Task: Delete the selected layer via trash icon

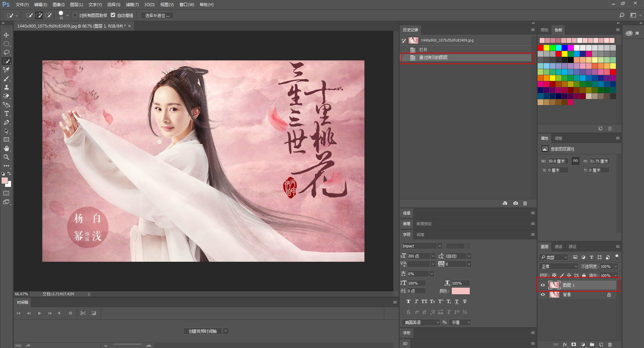Action: 610,345
